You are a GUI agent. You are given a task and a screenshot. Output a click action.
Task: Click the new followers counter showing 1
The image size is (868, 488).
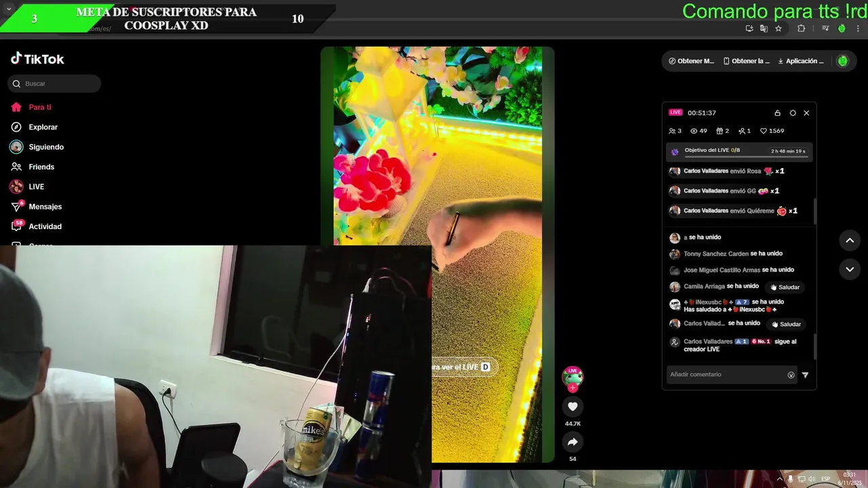click(x=745, y=131)
